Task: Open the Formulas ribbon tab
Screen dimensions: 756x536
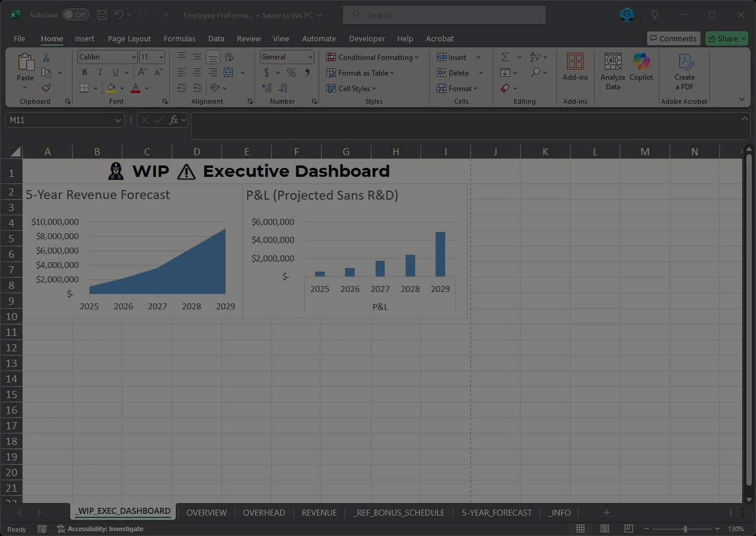Action: click(x=179, y=38)
